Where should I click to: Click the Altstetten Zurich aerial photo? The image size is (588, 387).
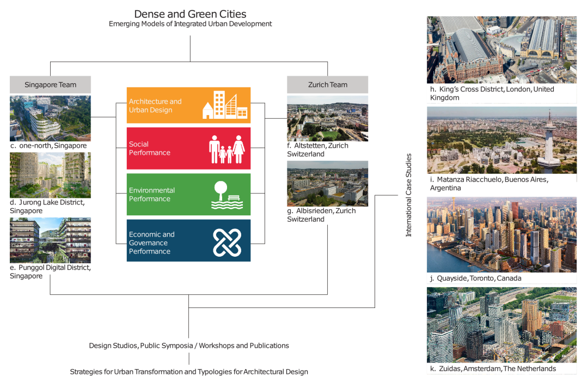[x=327, y=118]
